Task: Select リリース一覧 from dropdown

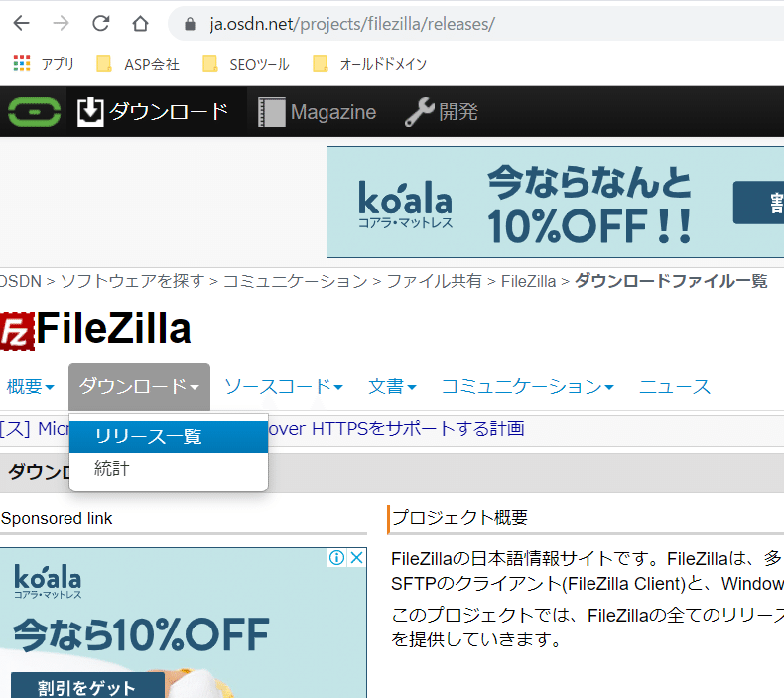Action: (169, 437)
